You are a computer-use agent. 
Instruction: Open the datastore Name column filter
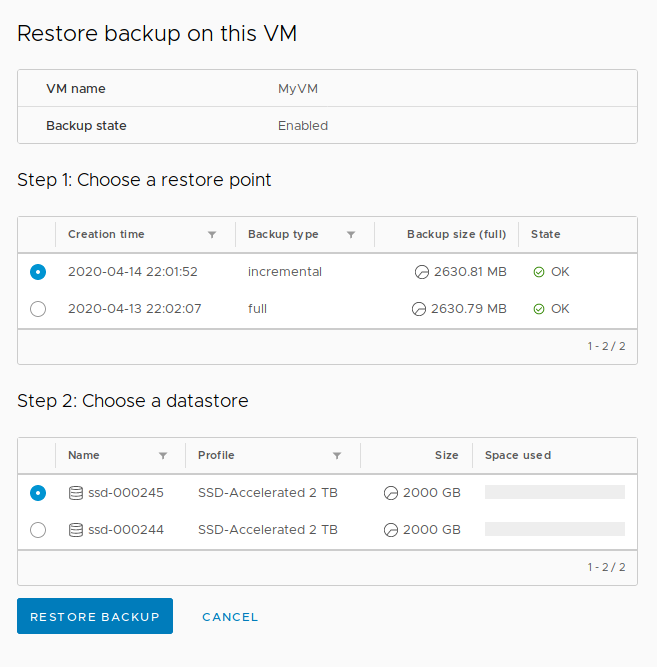163,456
